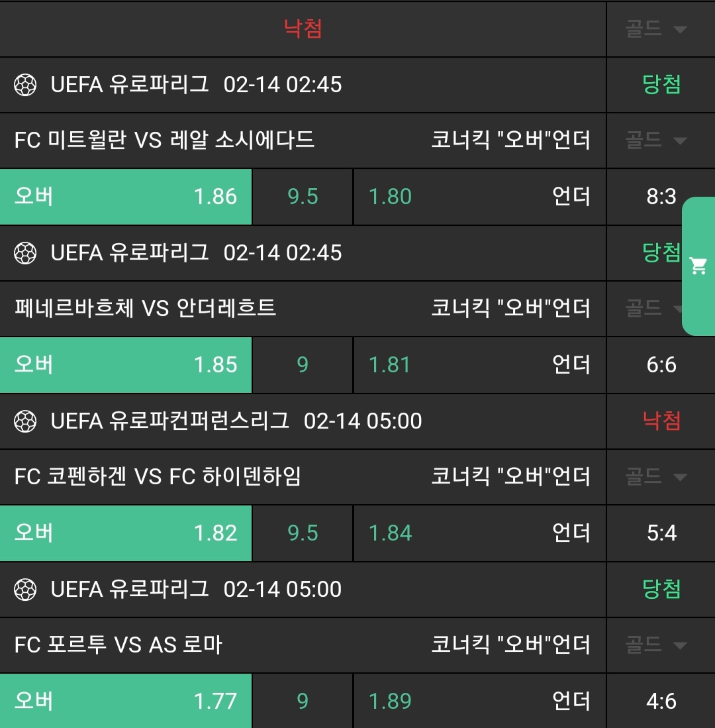Open the 골드 dropdown in the FC 포르투 row

point(656,645)
